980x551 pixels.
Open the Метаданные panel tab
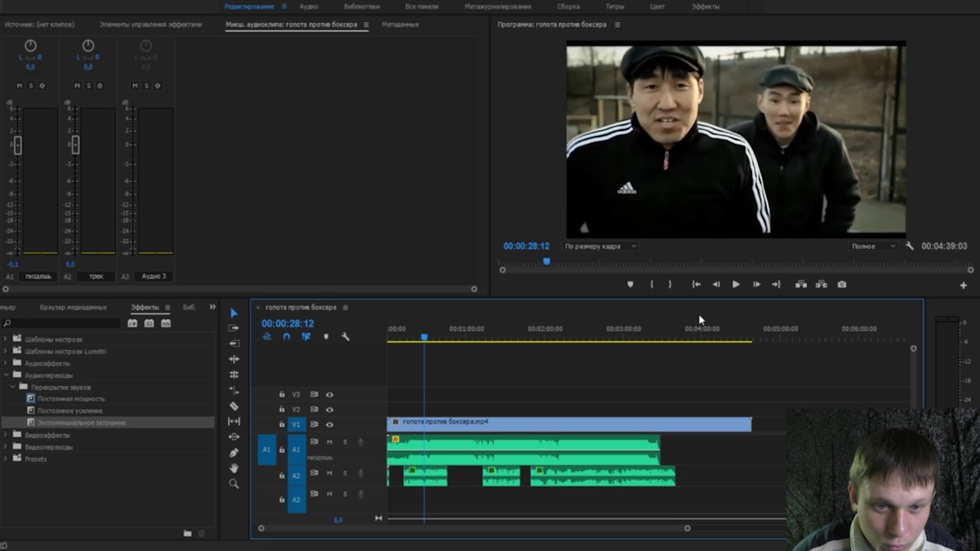click(x=400, y=24)
